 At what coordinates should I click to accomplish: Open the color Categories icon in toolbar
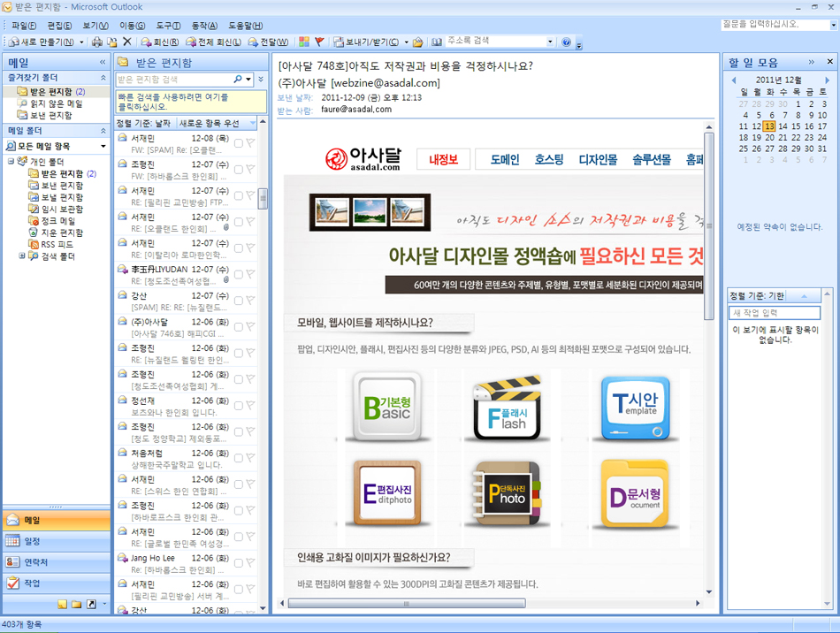[304, 42]
